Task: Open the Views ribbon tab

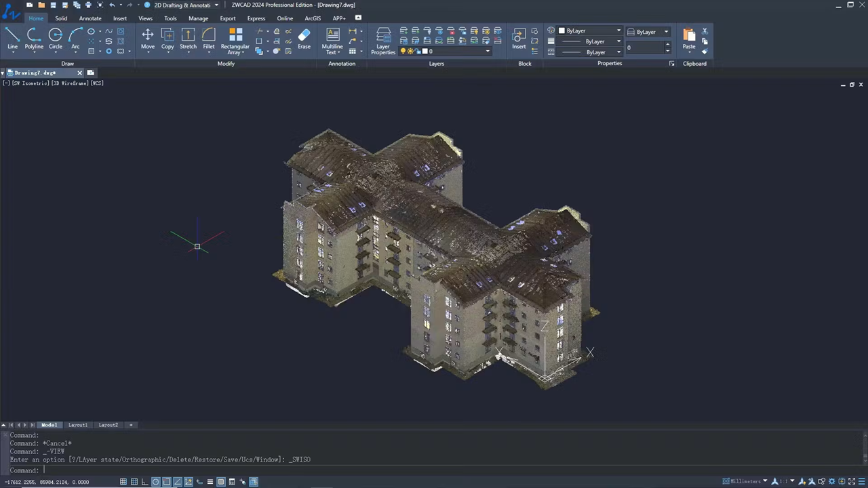Action: coord(145,18)
